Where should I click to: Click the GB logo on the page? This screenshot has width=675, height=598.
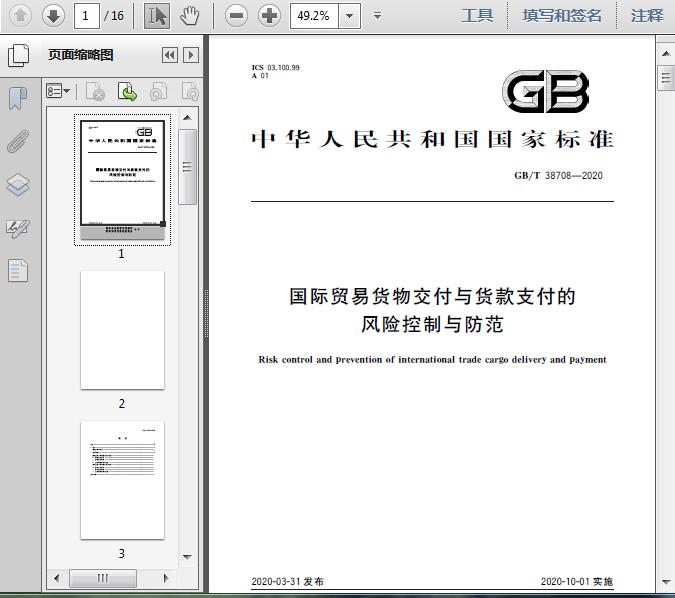(546, 91)
